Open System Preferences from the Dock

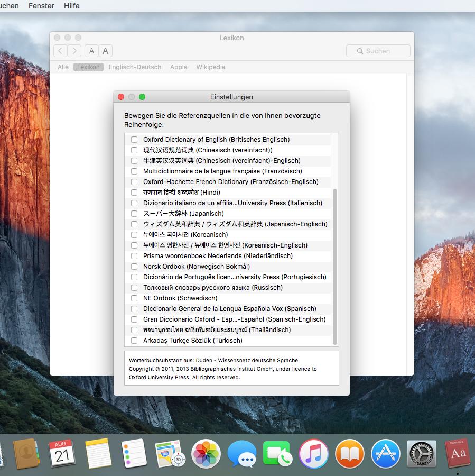(x=421, y=454)
